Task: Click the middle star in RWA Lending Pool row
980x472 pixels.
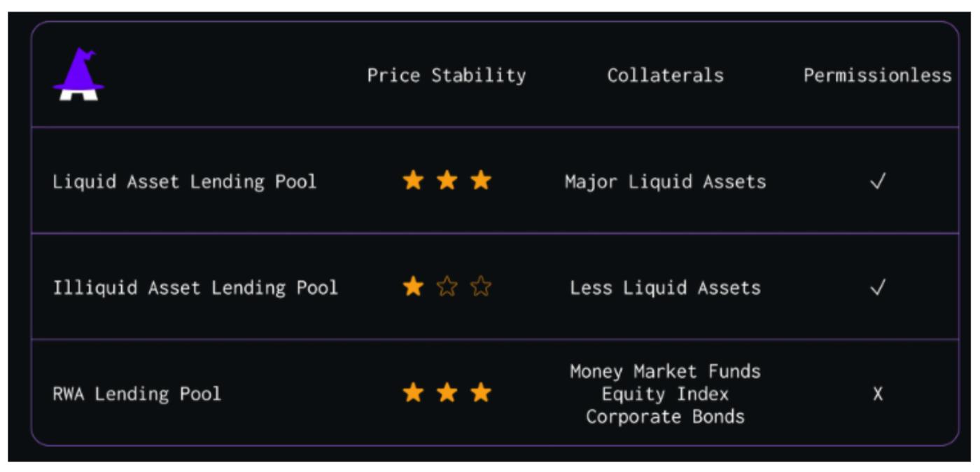Action: (x=447, y=393)
